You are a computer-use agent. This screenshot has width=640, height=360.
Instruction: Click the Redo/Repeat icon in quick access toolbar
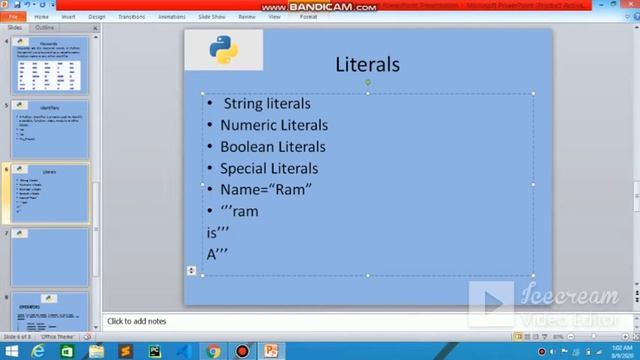point(42,4)
